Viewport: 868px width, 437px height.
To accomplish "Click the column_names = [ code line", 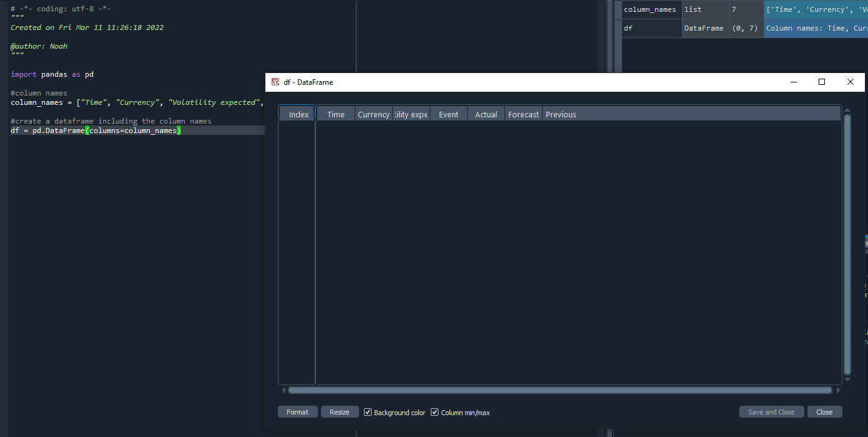I will [137, 102].
